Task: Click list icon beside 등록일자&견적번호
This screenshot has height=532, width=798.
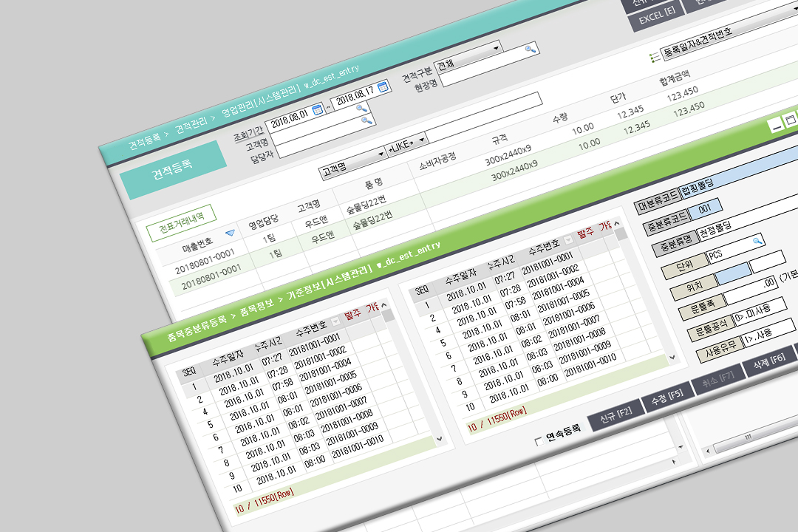Action: point(655,58)
